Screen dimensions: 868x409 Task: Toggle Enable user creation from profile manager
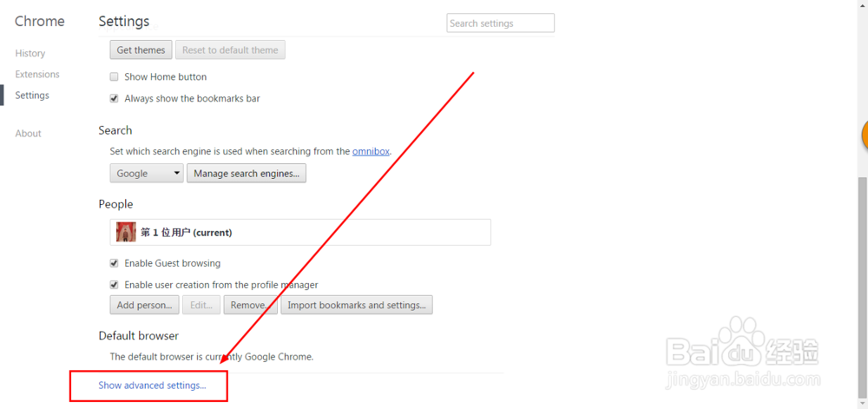[x=114, y=285]
